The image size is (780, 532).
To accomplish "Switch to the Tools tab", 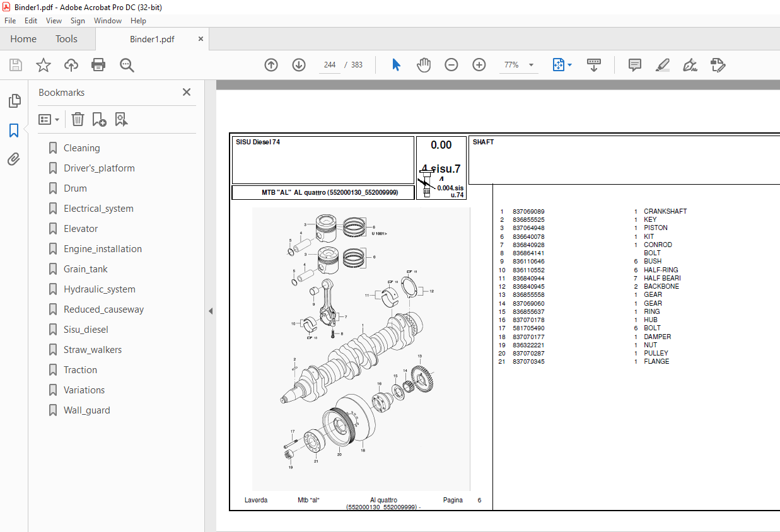I will (66, 39).
